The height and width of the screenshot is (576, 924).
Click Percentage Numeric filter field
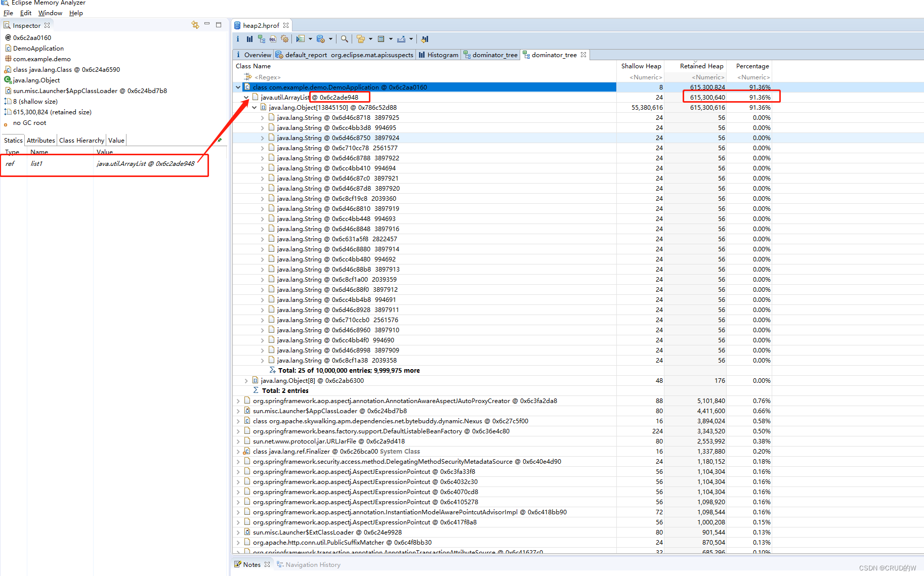pos(749,77)
